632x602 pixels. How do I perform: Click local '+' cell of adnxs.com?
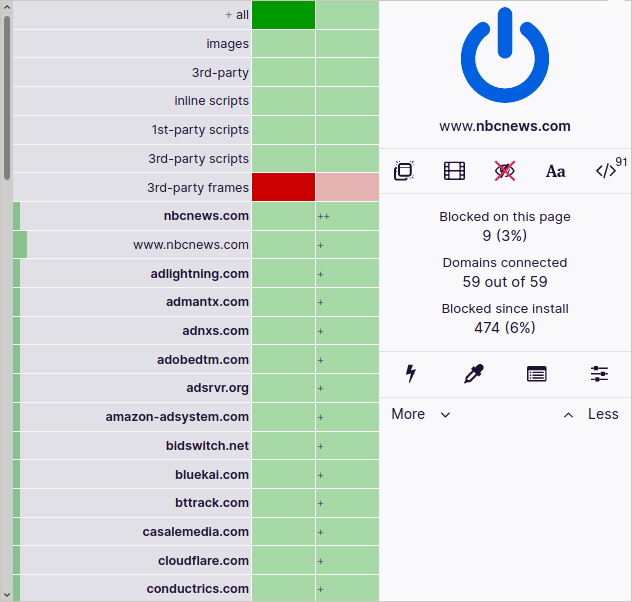(x=347, y=331)
